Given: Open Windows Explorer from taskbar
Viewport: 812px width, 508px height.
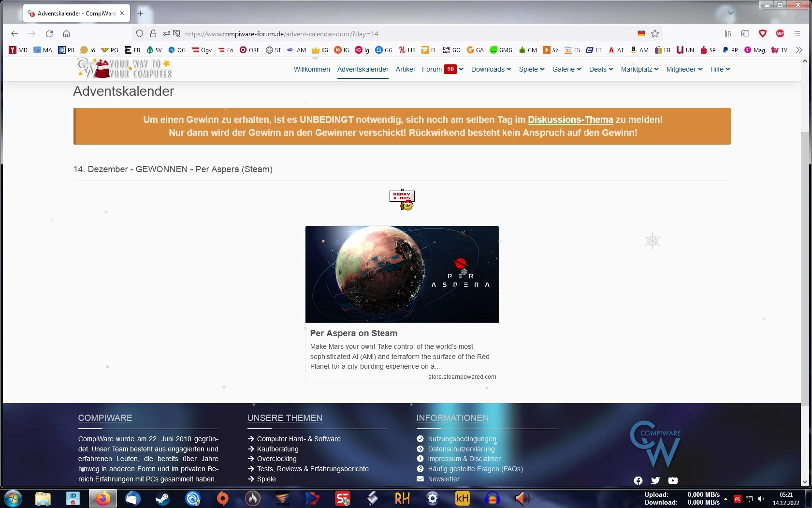Looking at the screenshot, I should 43,498.
